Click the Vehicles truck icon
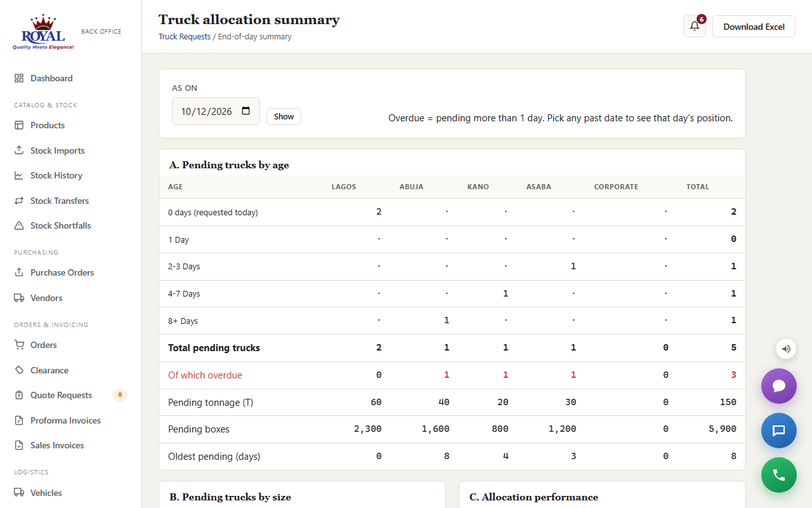The height and width of the screenshot is (508, 812). [x=19, y=493]
